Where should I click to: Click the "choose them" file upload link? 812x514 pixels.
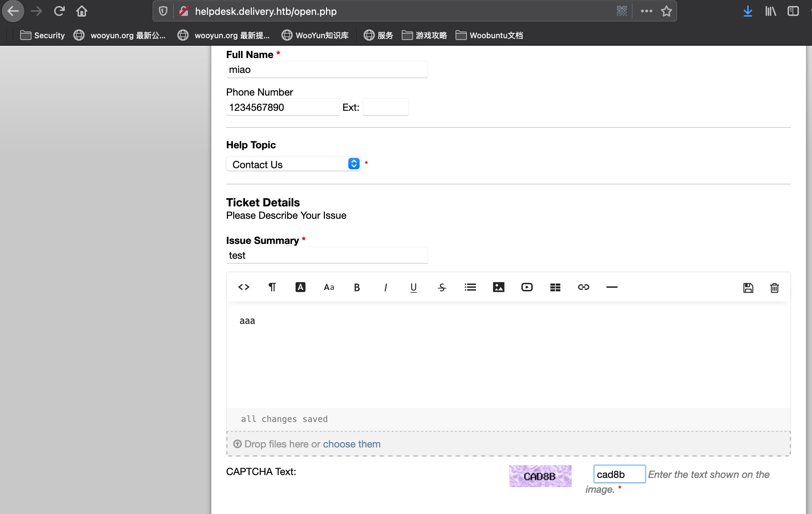(351, 444)
